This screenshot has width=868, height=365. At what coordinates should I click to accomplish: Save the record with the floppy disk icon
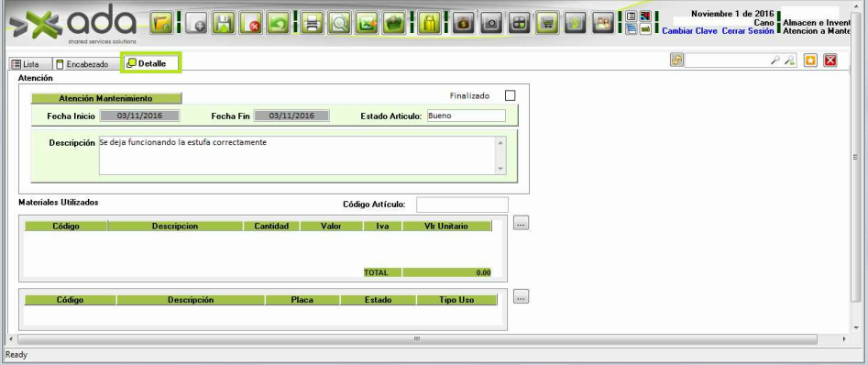(224, 23)
